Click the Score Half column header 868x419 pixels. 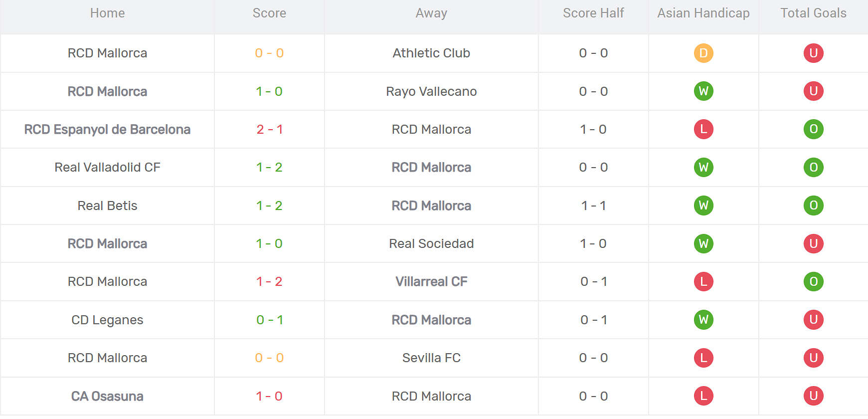click(x=593, y=13)
